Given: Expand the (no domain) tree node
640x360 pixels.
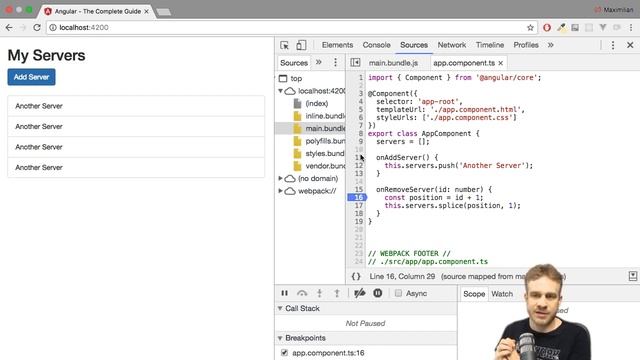Looking at the screenshot, I should (x=280, y=178).
